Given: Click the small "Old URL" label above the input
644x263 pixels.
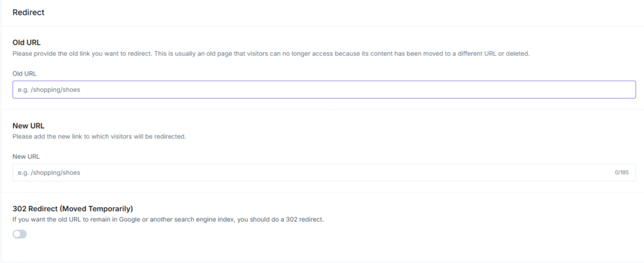Looking at the screenshot, I should [25, 74].
